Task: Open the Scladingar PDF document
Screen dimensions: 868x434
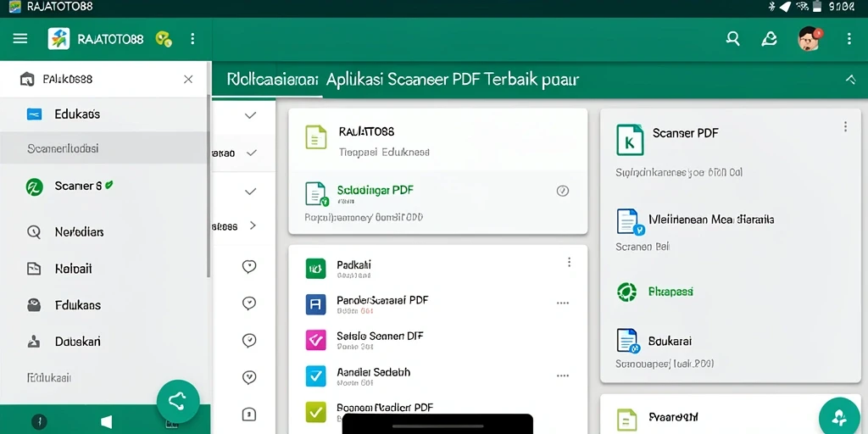Action: (x=438, y=202)
